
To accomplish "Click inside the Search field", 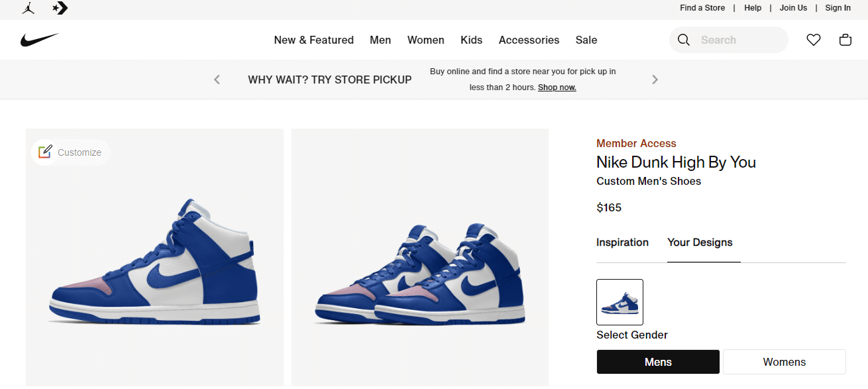I will [x=729, y=40].
